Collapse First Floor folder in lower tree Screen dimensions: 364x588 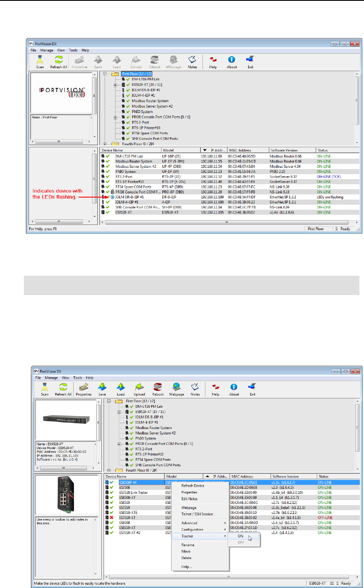(x=109, y=401)
